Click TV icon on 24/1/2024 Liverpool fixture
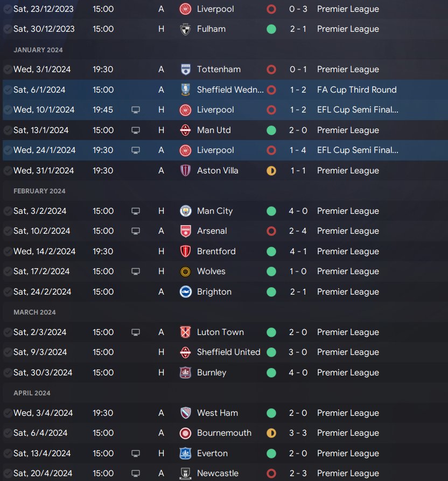 click(136, 150)
